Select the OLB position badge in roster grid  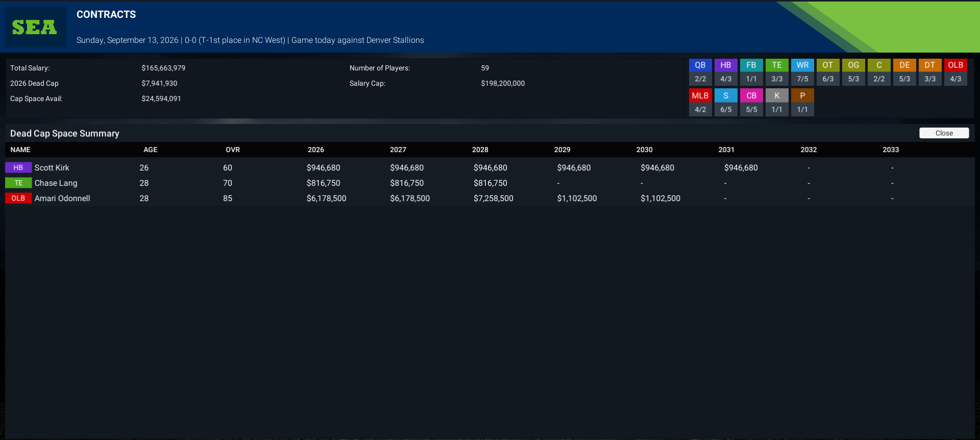(x=955, y=65)
